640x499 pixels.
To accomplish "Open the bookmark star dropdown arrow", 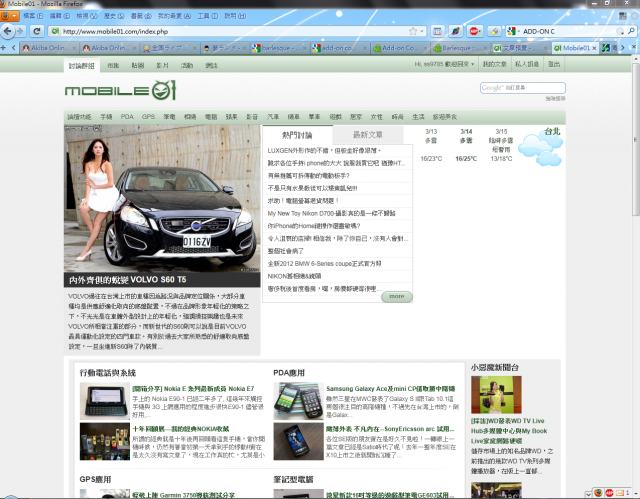I will point(422,31).
